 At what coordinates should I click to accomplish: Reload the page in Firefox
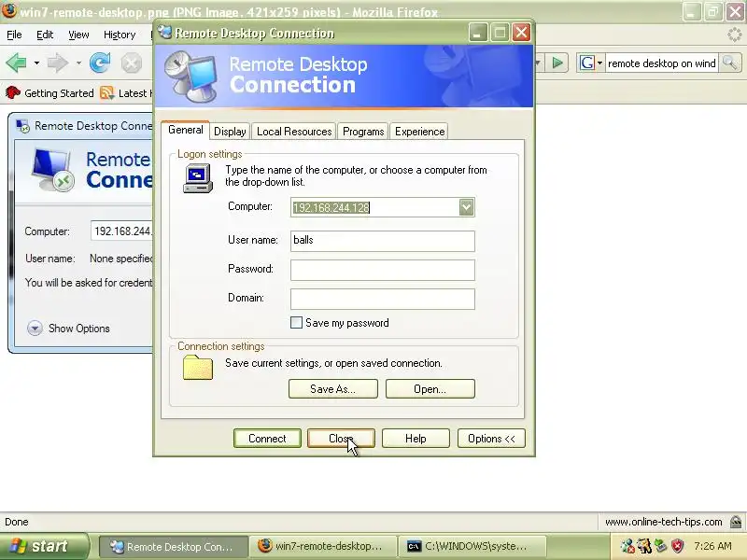click(x=100, y=63)
